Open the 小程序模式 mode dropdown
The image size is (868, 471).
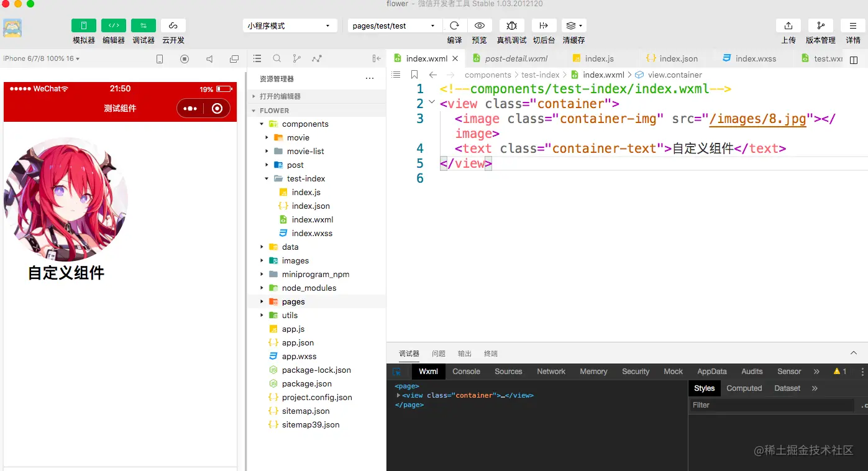pyautogui.click(x=290, y=25)
